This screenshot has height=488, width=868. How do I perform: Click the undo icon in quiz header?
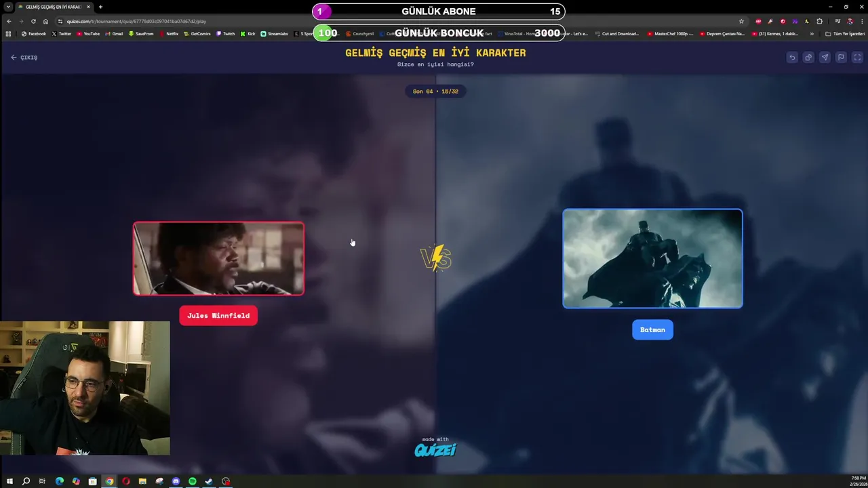(792, 58)
